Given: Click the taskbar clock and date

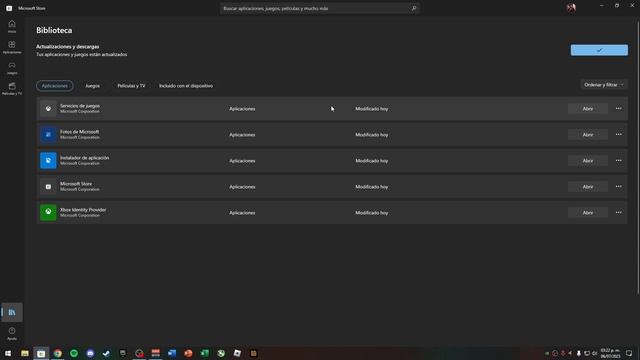Looking at the screenshot, I should 610,353.
